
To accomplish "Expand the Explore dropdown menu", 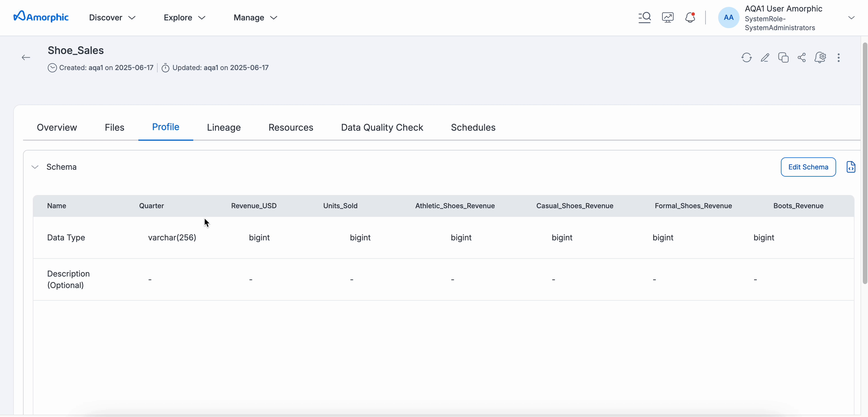I will point(184,18).
